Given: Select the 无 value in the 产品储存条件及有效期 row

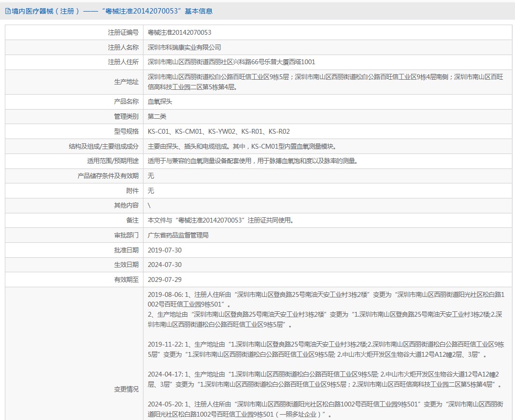Looking at the screenshot, I should click(x=151, y=176).
